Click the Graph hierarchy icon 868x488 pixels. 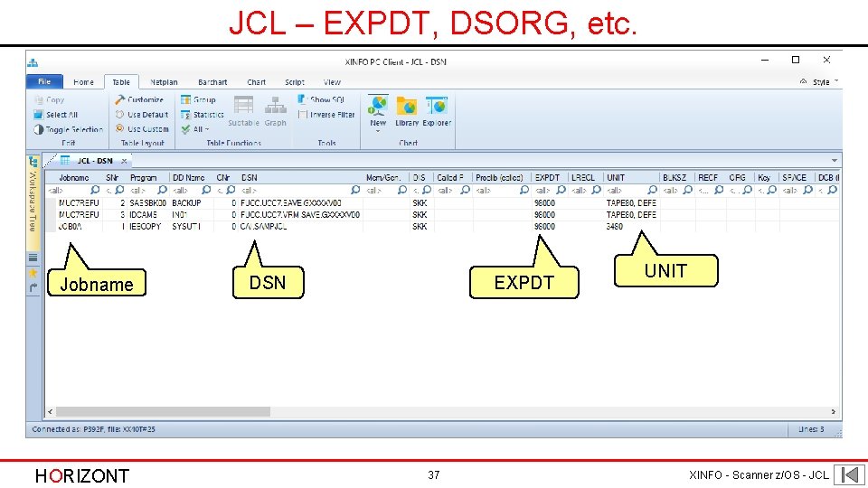[275, 105]
